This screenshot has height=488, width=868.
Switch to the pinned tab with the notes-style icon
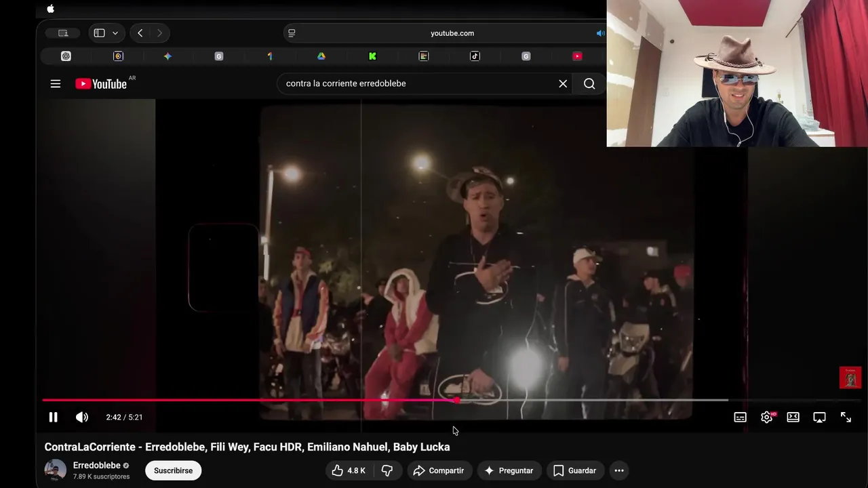click(x=424, y=56)
